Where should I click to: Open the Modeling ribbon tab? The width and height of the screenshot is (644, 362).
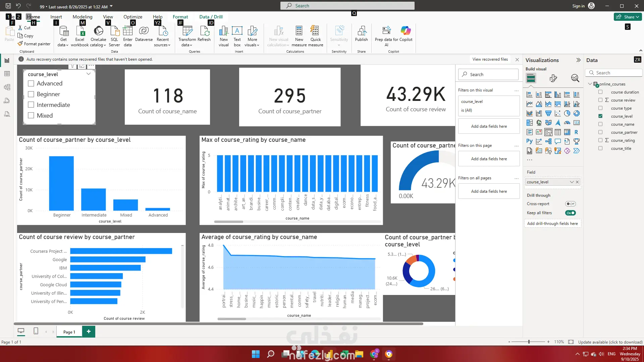[x=82, y=17]
